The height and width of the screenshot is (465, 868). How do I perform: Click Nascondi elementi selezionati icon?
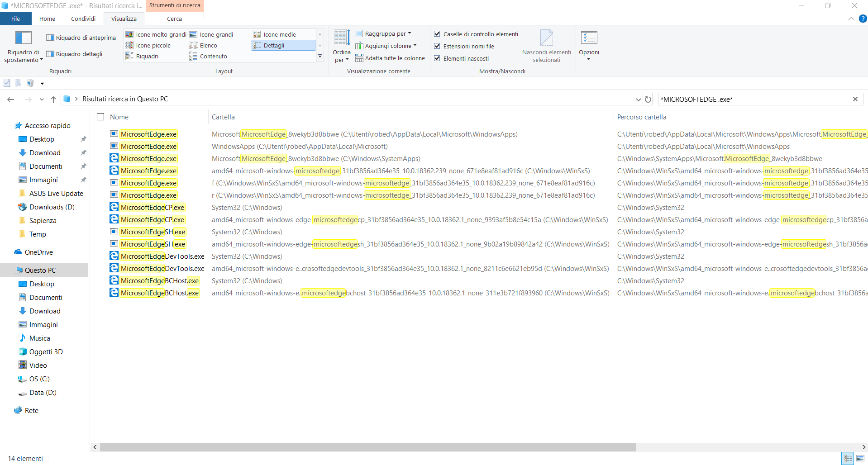click(x=546, y=38)
